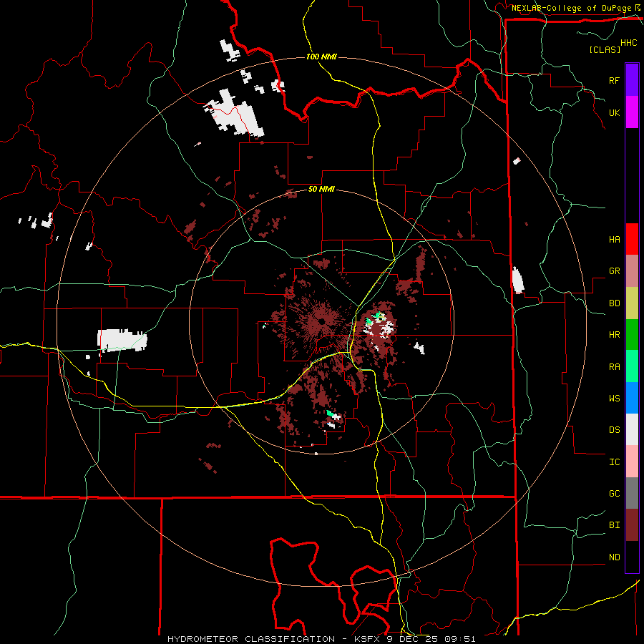This screenshot has height=644, width=644.
Task: Click the UK magenta legend swatch
Action: pos(632,112)
